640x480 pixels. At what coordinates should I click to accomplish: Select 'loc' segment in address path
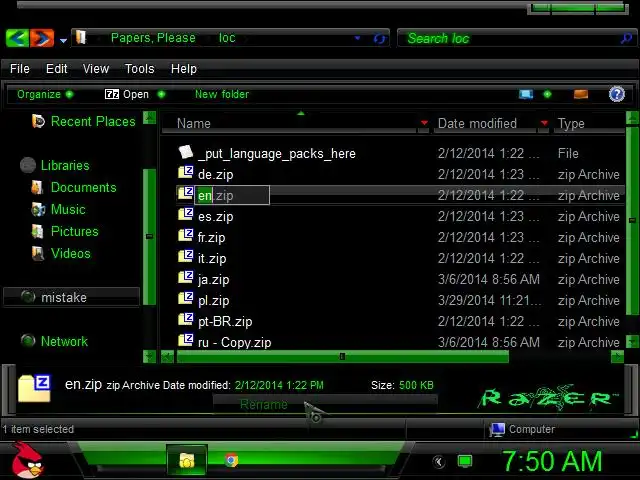tap(227, 38)
